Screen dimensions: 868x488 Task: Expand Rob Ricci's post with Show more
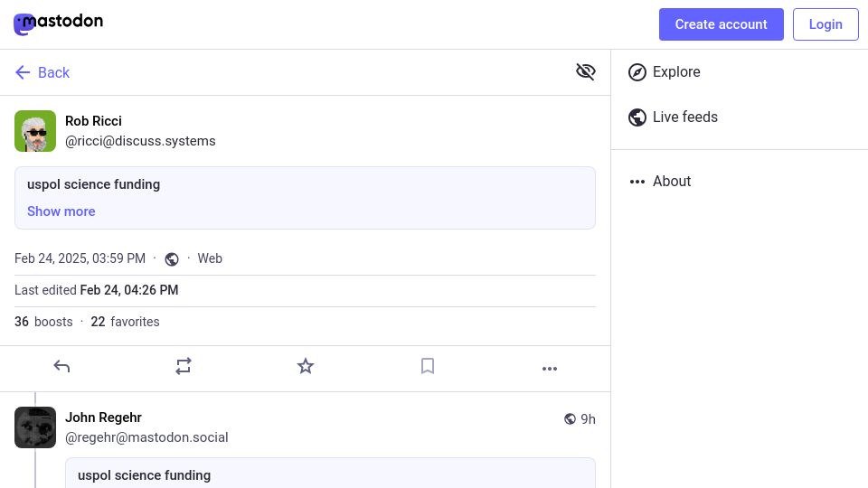click(x=61, y=211)
